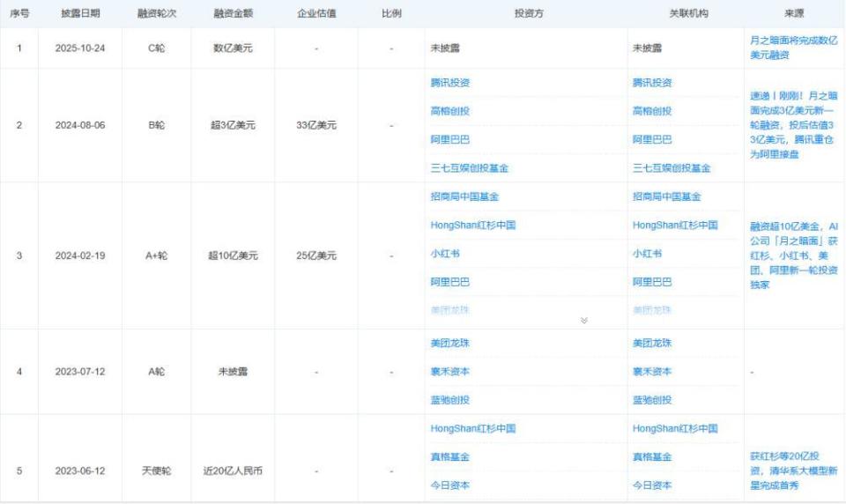Screen dimensions: 846x504
Task: Click HongShan红杉中国 investor in the 天使轮 row
Action: pos(473,428)
